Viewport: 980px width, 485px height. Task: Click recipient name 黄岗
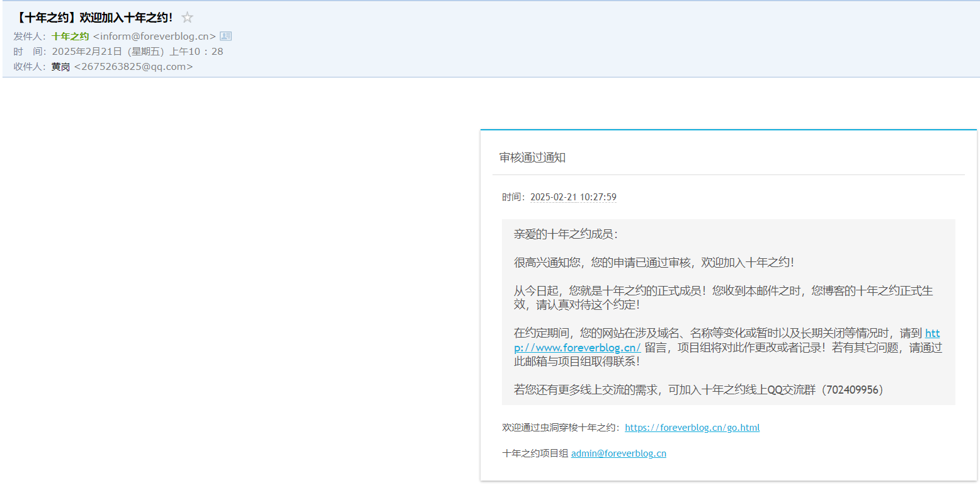(x=60, y=67)
